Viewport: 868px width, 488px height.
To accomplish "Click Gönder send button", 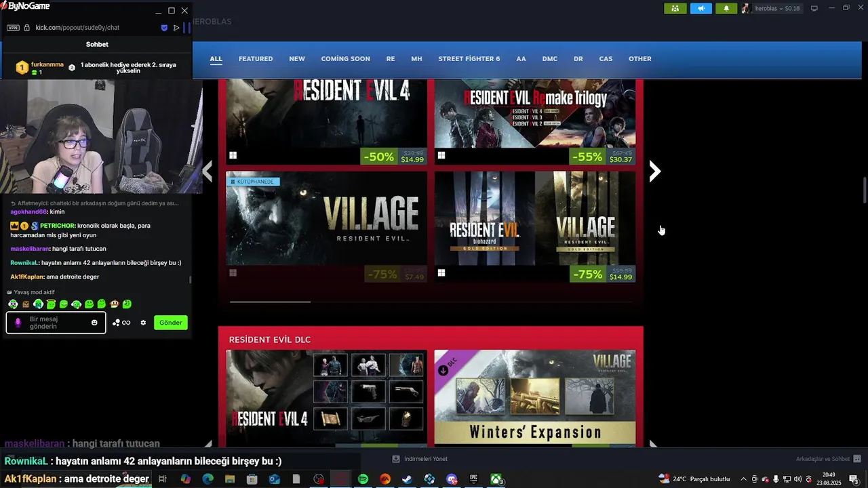I will pyautogui.click(x=171, y=323).
